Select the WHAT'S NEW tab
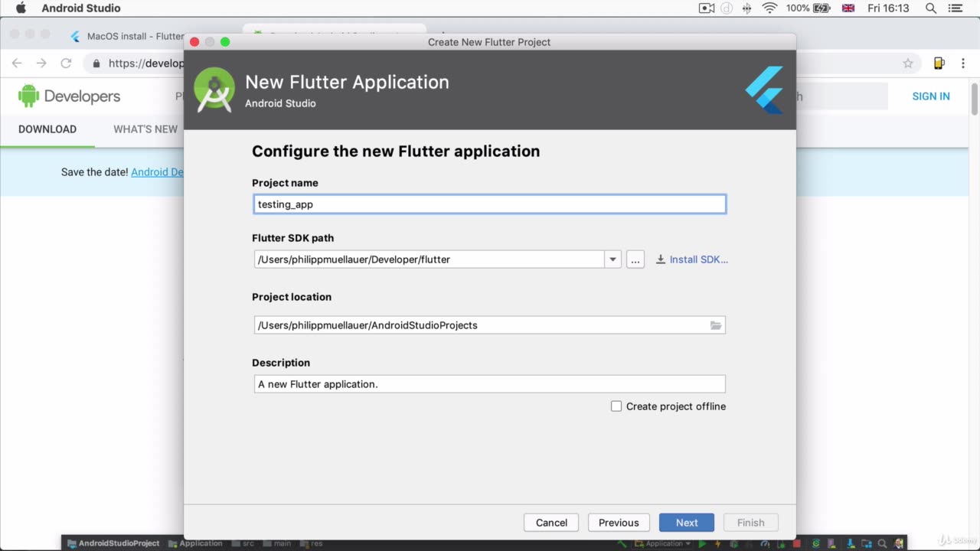 pyautogui.click(x=145, y=129)
